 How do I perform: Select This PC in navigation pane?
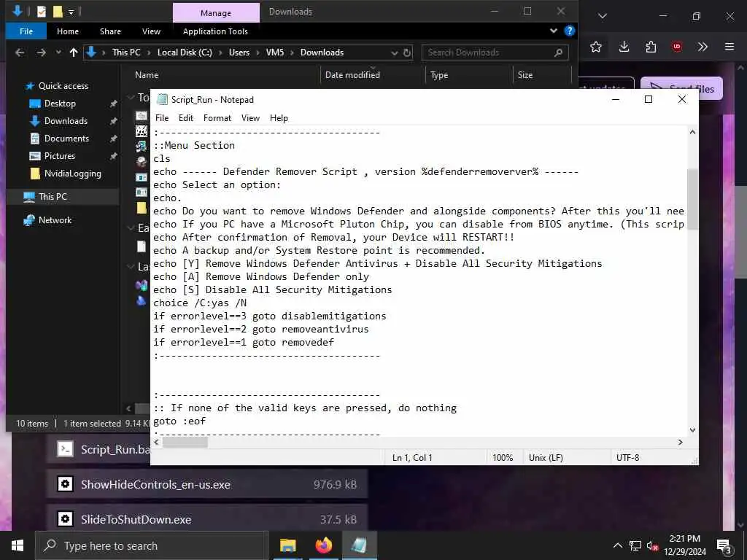click(53, 197)
